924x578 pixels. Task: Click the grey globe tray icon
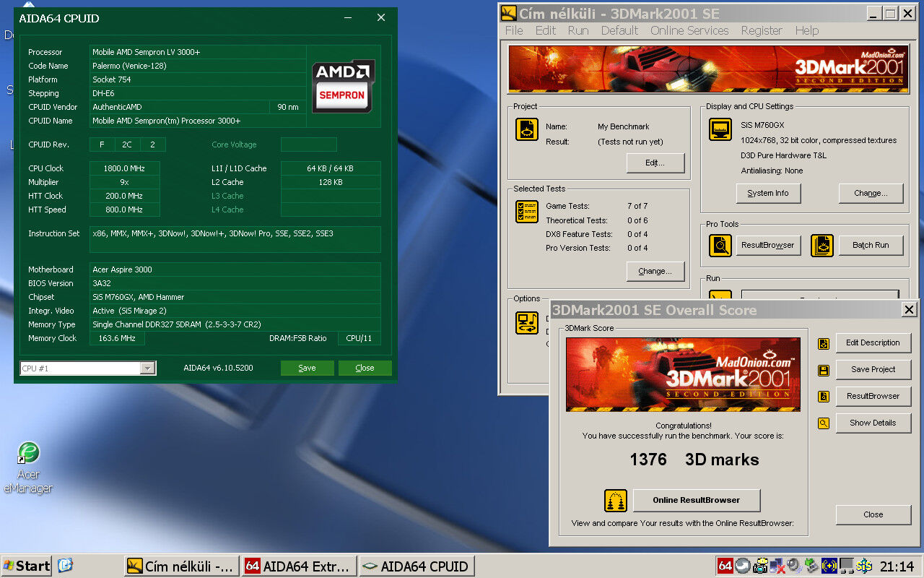coord(742,566)
